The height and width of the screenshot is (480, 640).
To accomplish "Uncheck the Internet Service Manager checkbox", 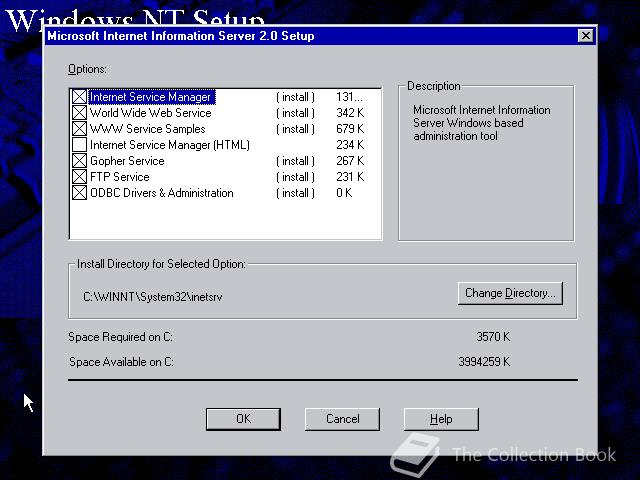I will coord(79,97).
